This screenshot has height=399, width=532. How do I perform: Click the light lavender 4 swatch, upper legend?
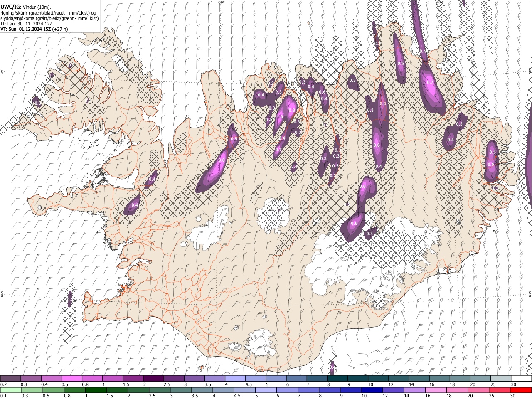(x=235, y=379)
